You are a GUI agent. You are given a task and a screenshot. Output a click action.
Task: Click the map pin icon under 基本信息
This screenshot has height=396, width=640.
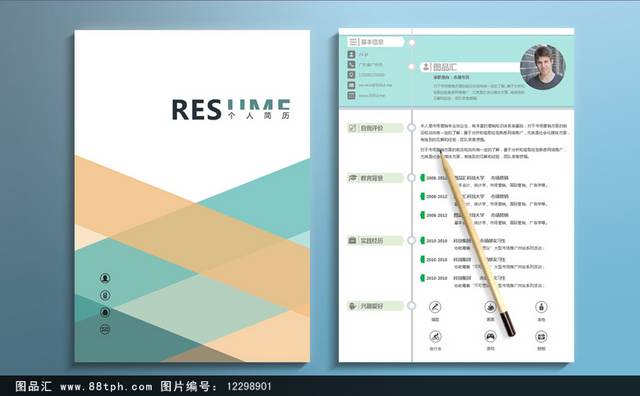point(351,75)
